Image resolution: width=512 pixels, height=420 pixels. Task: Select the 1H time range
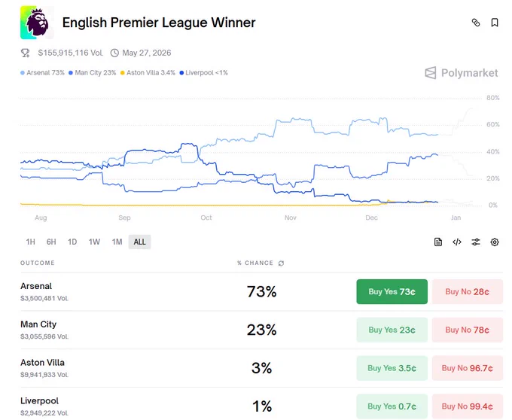point(30,242)
